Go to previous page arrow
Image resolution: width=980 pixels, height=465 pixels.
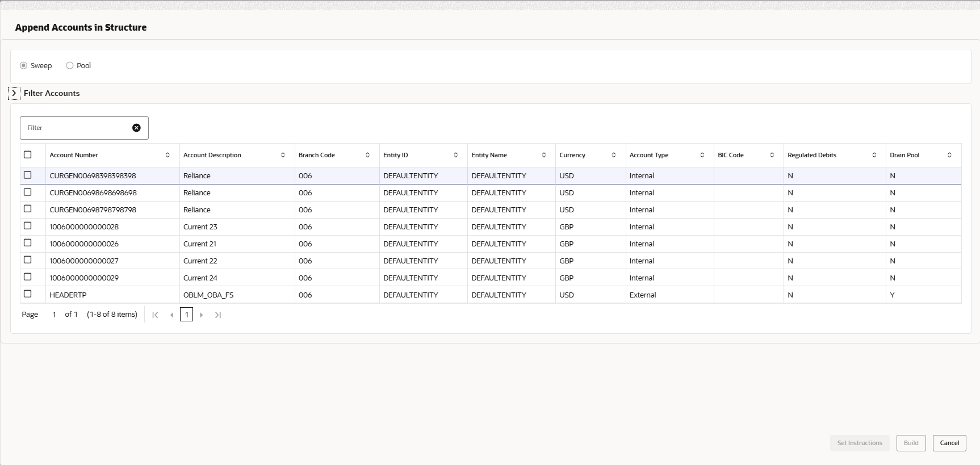pos(171,315)
